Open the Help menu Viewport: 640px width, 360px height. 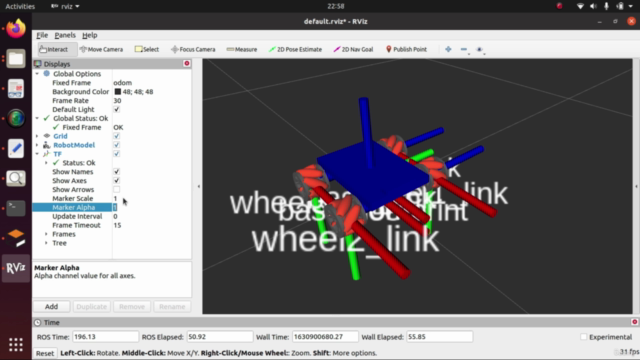[90, 35]
